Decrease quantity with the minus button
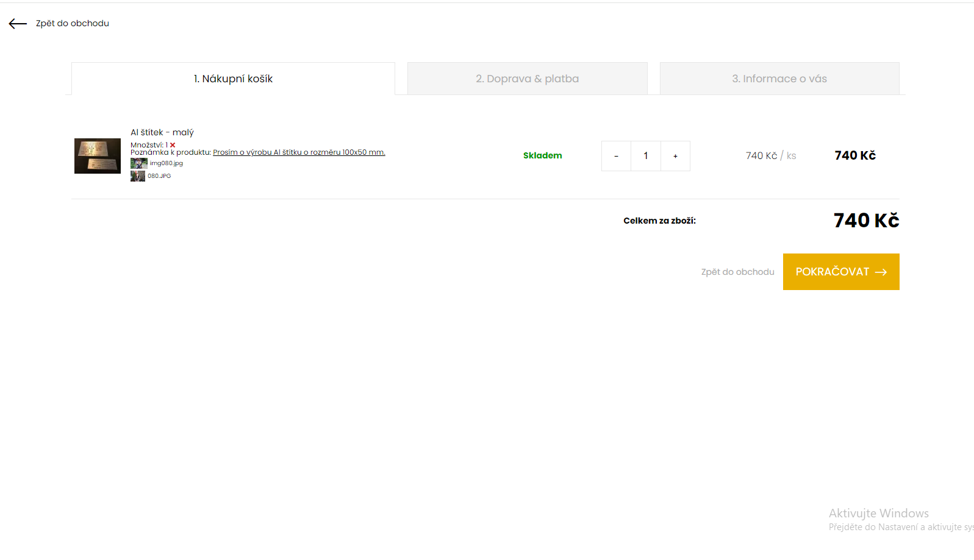The height and width of the screenshot is (560, 974). tap(616, 156)
